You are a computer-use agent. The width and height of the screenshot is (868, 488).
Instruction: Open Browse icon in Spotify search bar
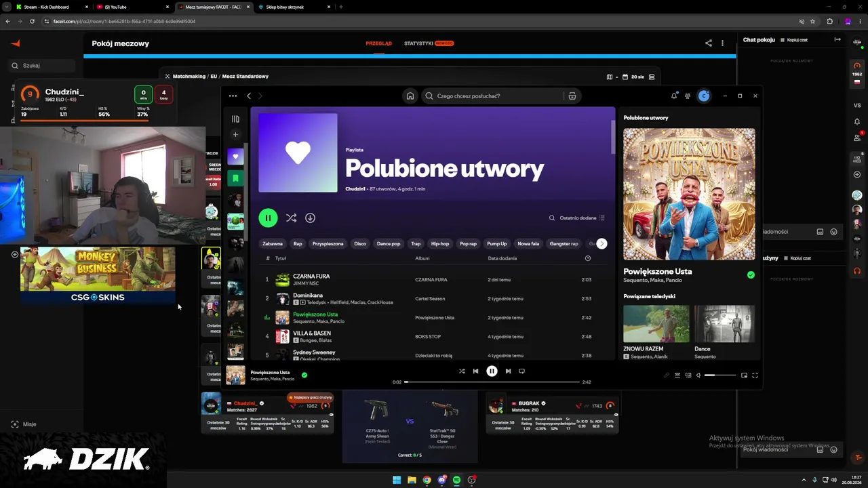tap(572, 96)
